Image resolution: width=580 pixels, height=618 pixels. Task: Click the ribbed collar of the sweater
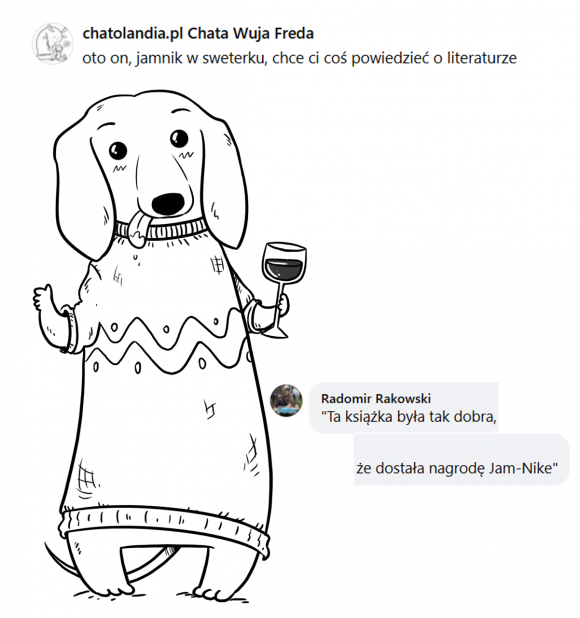[x=161, y=229]
